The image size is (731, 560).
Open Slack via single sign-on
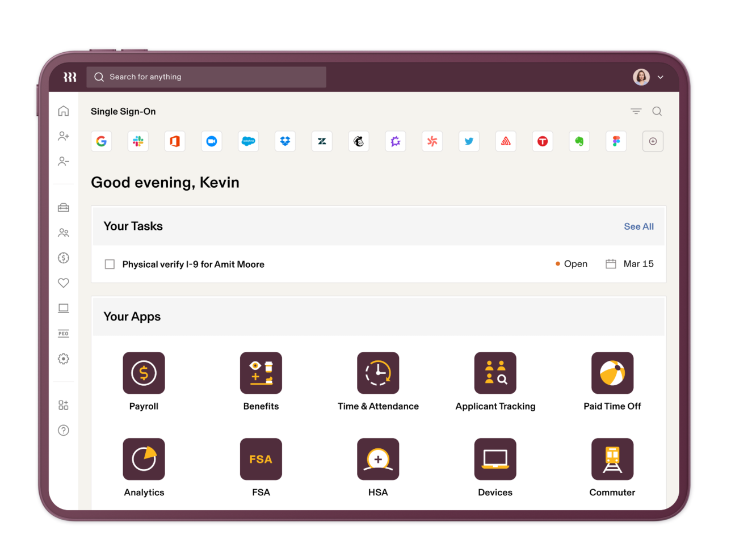pos(138,141)
